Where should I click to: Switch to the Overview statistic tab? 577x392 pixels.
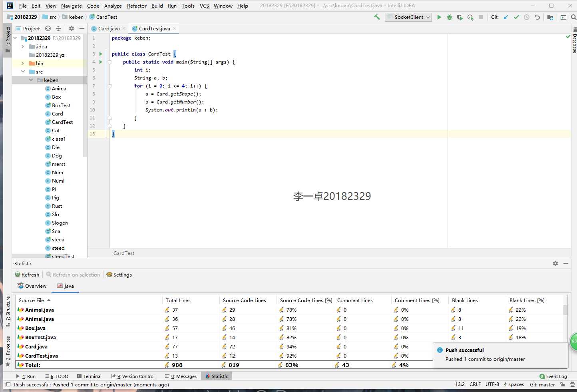pos(32,286)
